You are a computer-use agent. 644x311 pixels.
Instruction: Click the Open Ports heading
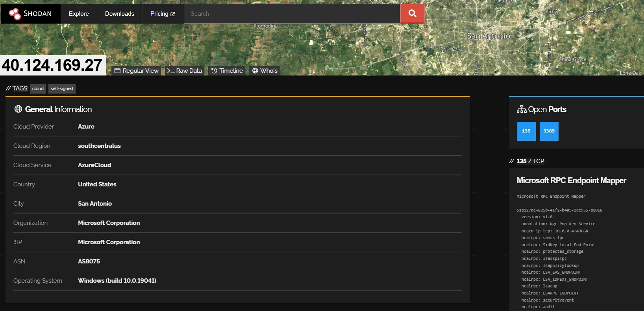[547, 109]
